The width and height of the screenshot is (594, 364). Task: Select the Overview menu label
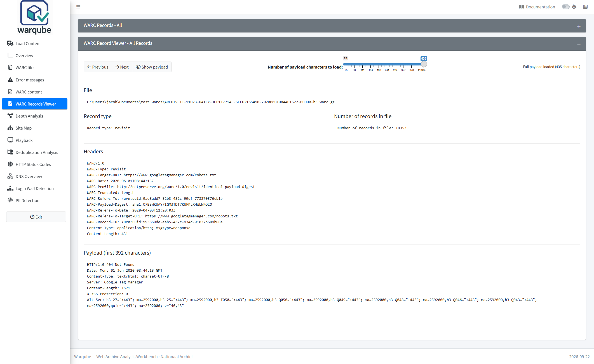[24, 56]
